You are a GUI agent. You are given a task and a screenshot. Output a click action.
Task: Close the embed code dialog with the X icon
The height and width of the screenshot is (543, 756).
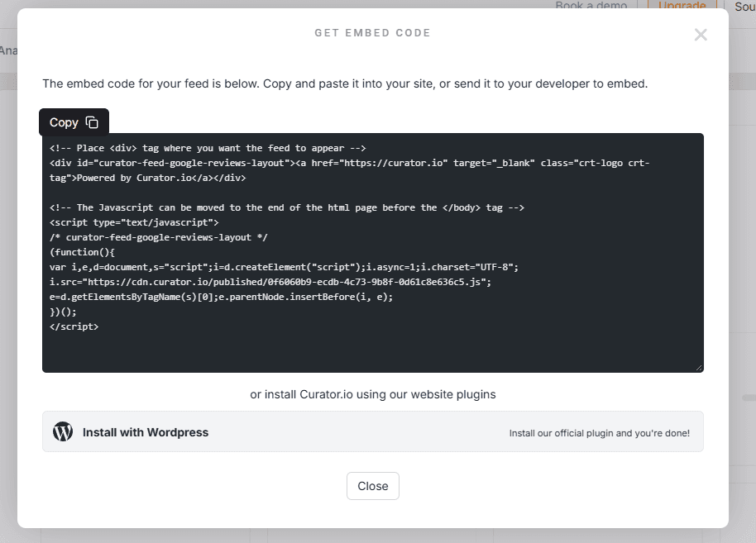click(701, 35)
